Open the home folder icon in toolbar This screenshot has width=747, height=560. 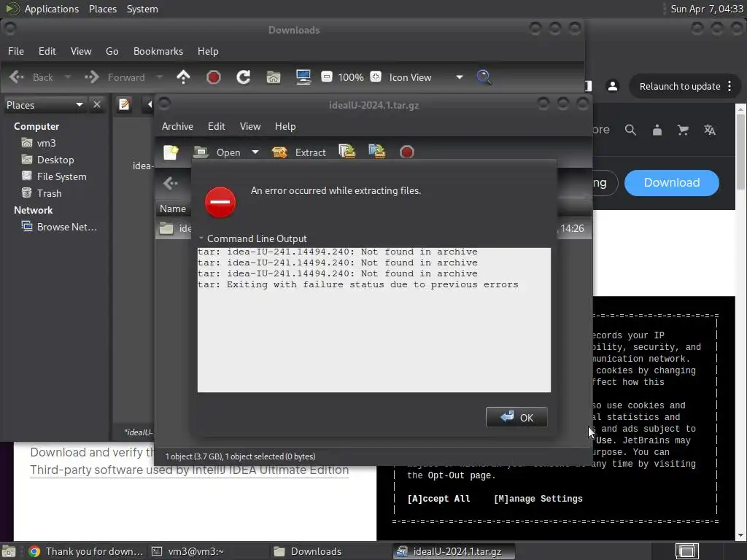pyautogui.click(x=274, y=77)
